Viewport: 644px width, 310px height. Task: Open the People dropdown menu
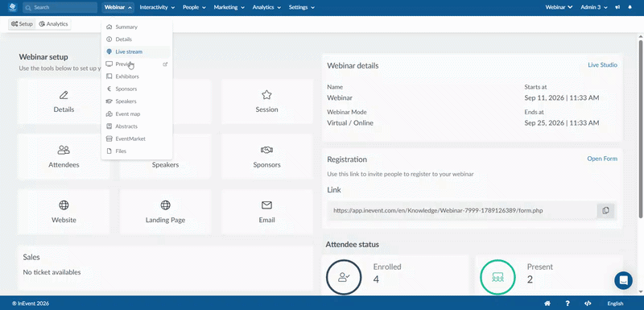pyautogui.click(x=194, y=7)
